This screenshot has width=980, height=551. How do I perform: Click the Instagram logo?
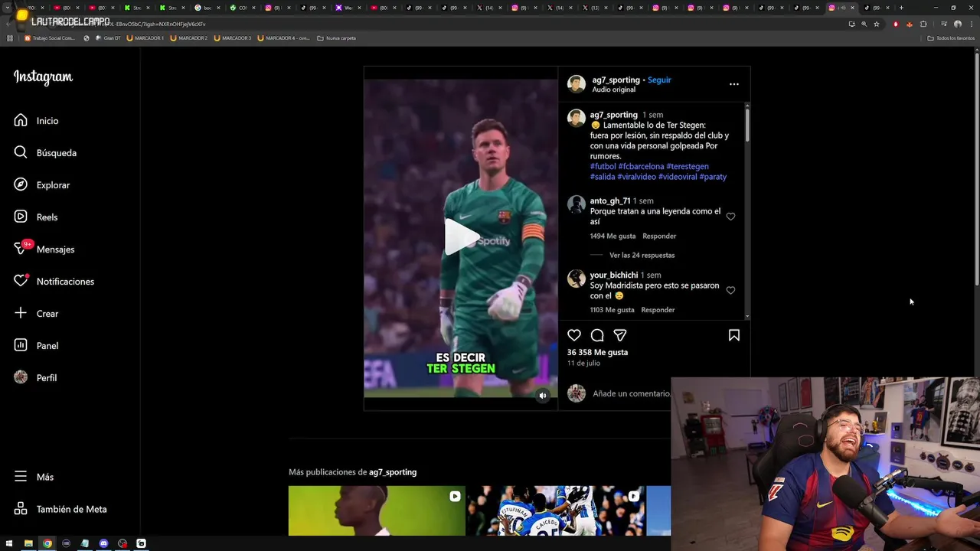43,77
